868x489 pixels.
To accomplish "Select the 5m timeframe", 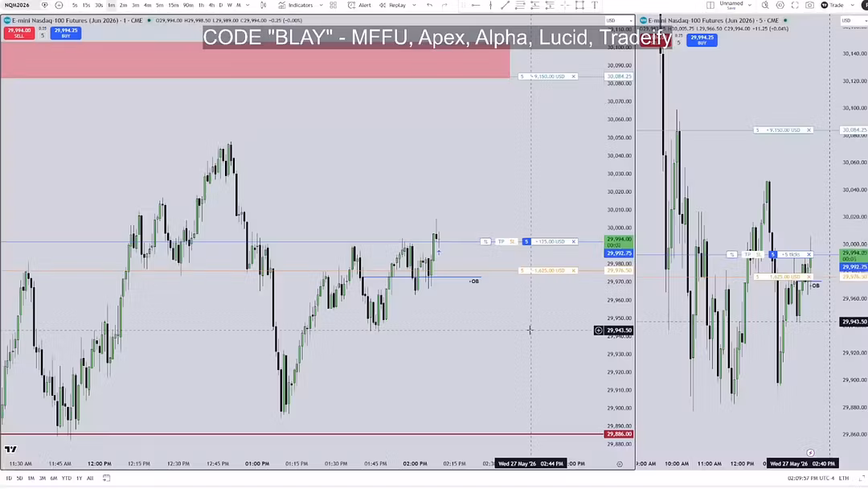I will 159,5.
